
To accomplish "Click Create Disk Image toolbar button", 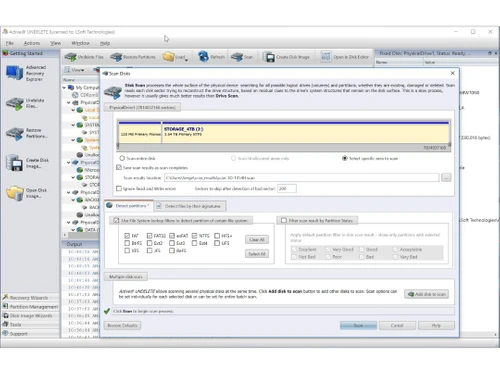I will [x=286, y=57].
